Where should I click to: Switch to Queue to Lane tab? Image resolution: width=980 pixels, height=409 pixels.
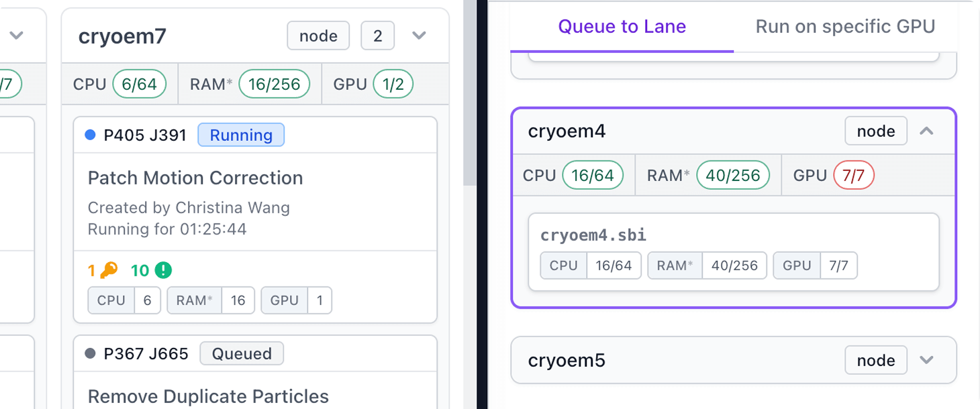622,27
